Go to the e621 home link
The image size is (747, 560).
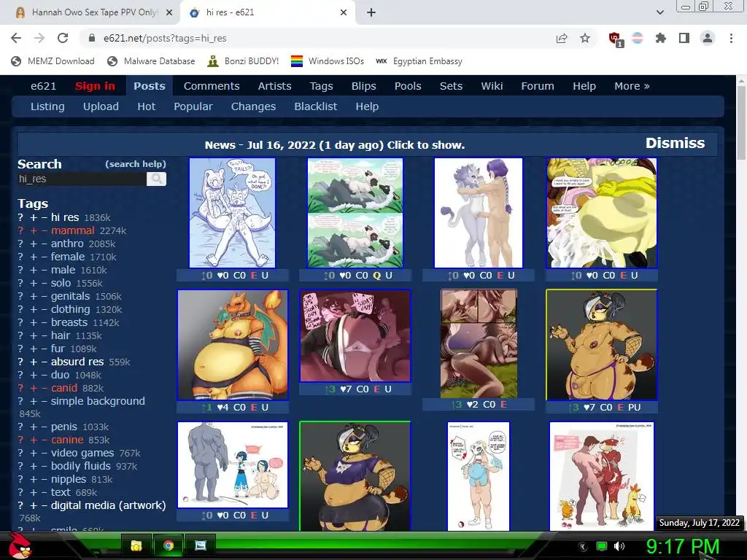[x=43, y=86]
